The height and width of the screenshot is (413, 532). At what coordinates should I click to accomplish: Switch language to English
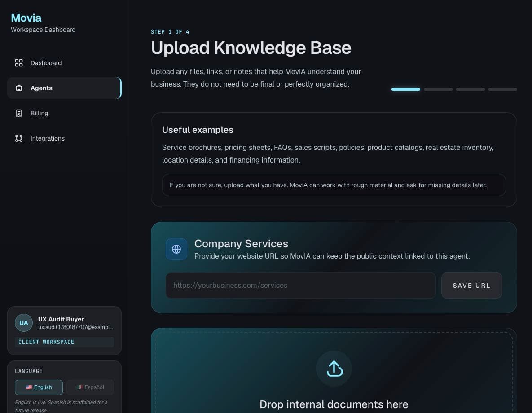39,387
